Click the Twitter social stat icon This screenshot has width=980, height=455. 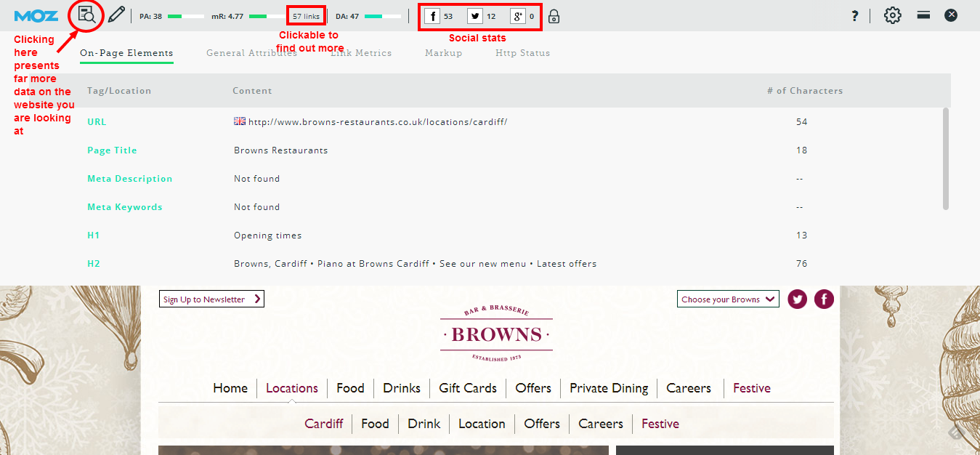(x=475, y=16)
